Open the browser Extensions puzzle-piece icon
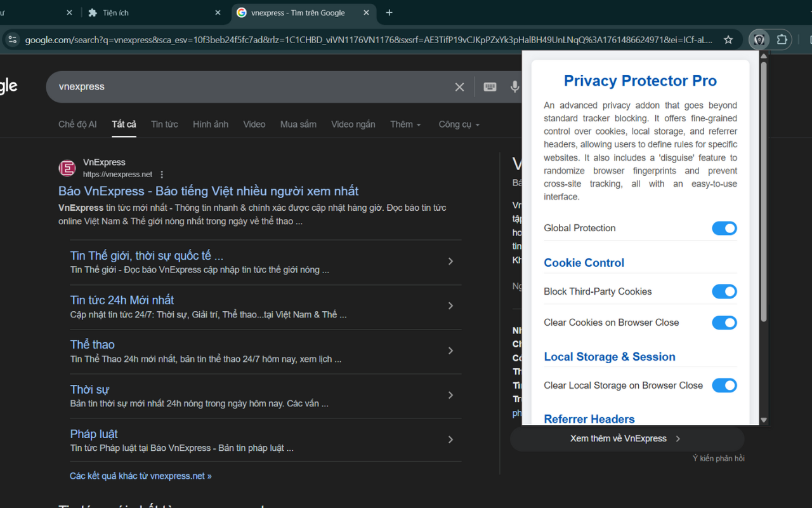 pos(782,39)
